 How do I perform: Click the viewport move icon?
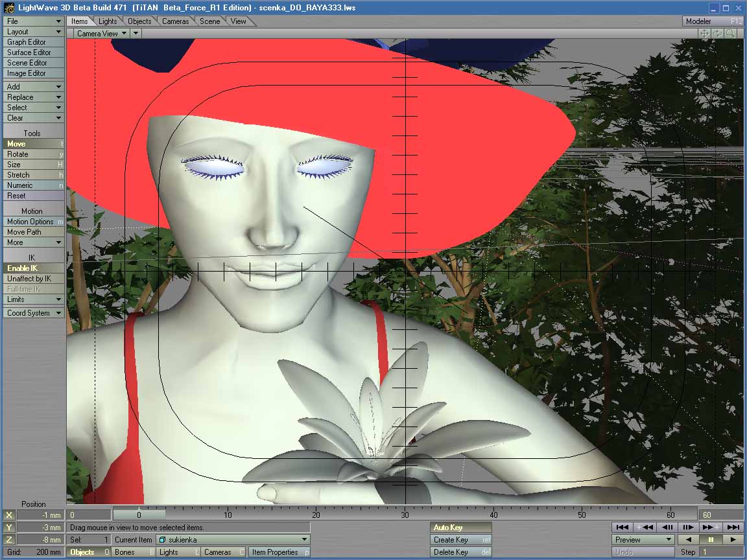tap(705, 33)
